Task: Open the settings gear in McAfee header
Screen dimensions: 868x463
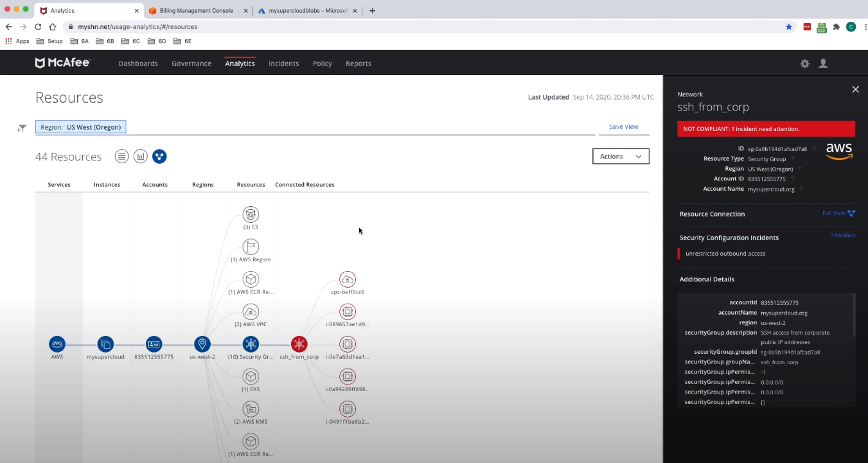Action: (804, 64)
